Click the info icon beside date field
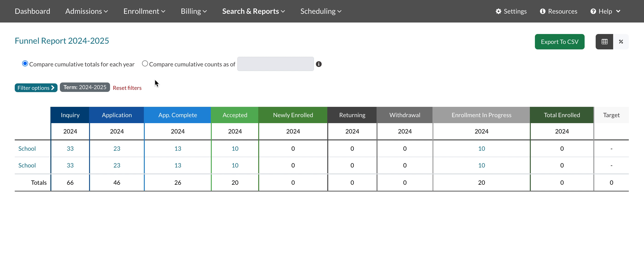 [x=319, y=64]
